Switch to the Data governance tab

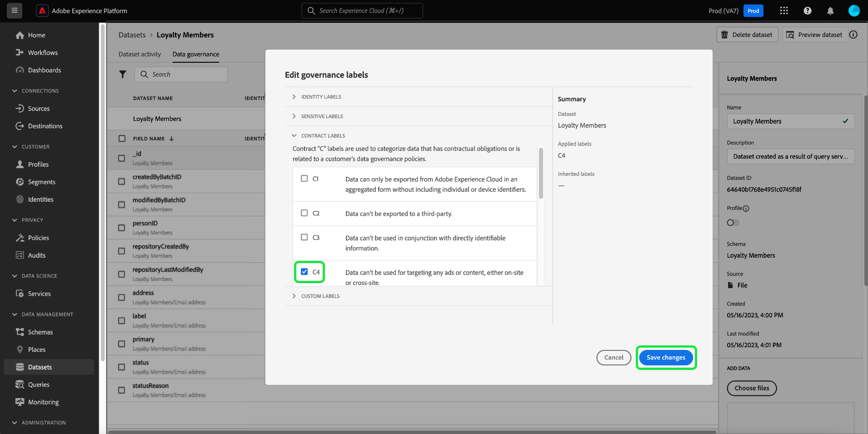[x=196, y=54]
